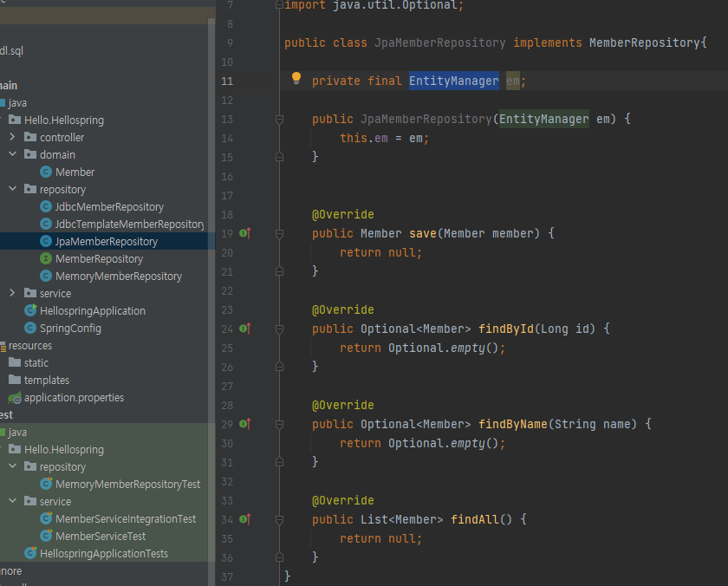Select the JdbcTemplateMemberRepository class icon
This screenshot has width=728, height=586.
tap(45, 224)
